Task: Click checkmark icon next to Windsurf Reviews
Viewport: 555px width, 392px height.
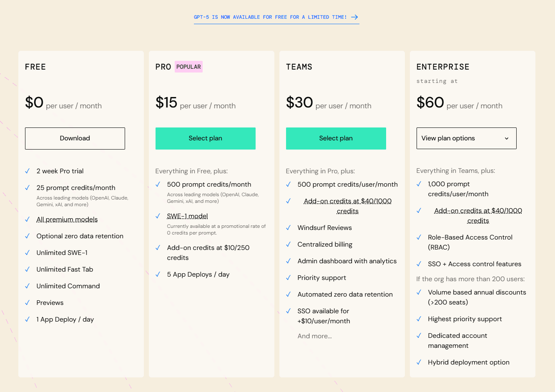Action: pos(288,227)
